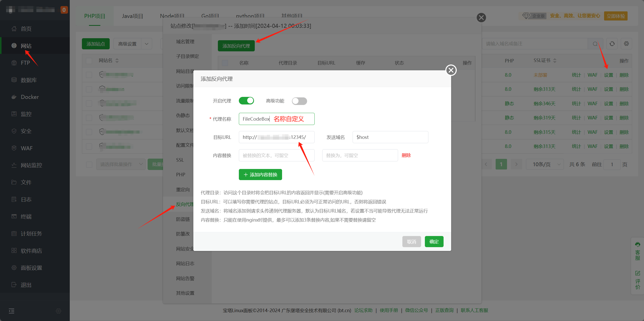Enable the 高级功能 toggle switch
This screenshot has height=321, width=644.
coord(299,101)
